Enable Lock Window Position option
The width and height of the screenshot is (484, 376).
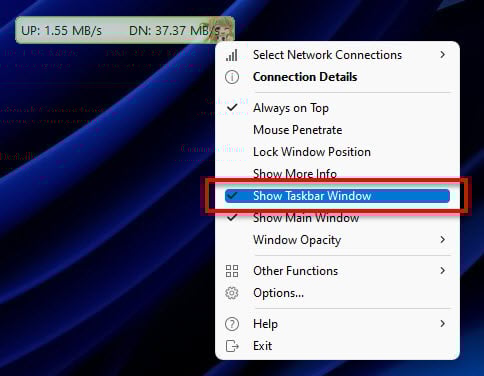click(x=312, y=152)
